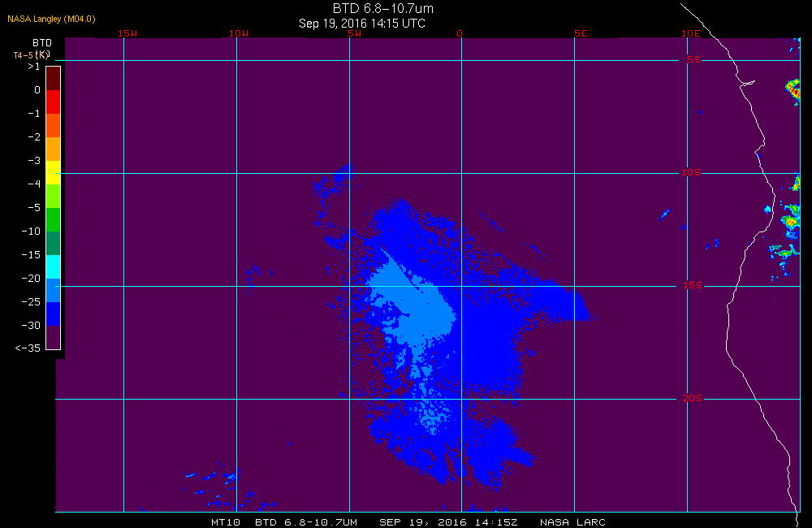Select the 'Sep 19, 2016 14:15 UTC' timestamp
The width and height of the screenshot is (812, 528).
click(362, 24)
